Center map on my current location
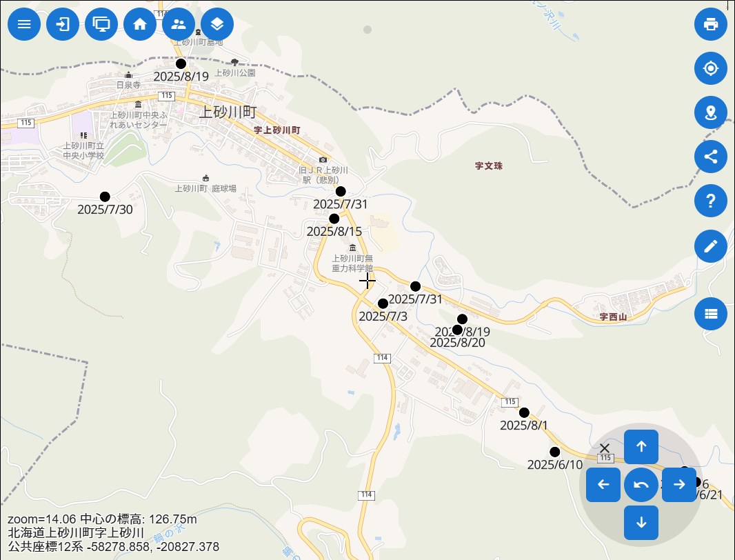Image resolution: width=735 pixels, height=560 pixels. [711, 68]
